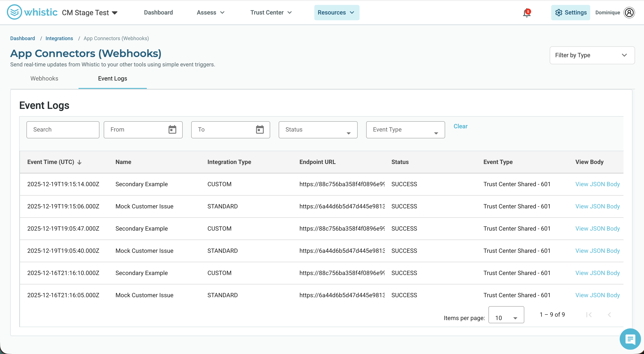This screenshot has height=354, width=644.
Task: Select timestamp 2025-12-16T21:16:10.000Z
Action: [x=63, y=273]
